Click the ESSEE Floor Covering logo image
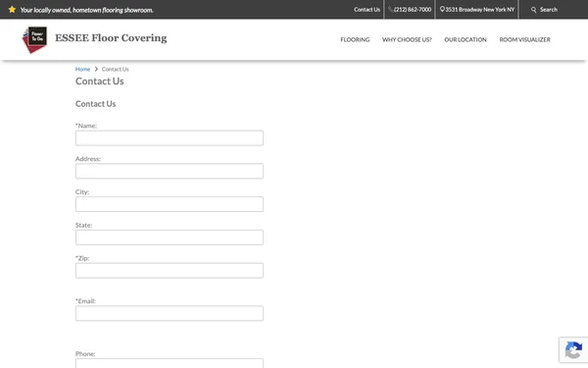 tap(35, 40)
